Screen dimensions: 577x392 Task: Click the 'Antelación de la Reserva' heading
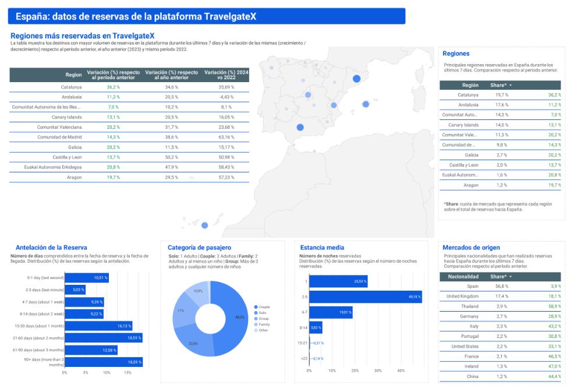[x=51, y=248]
